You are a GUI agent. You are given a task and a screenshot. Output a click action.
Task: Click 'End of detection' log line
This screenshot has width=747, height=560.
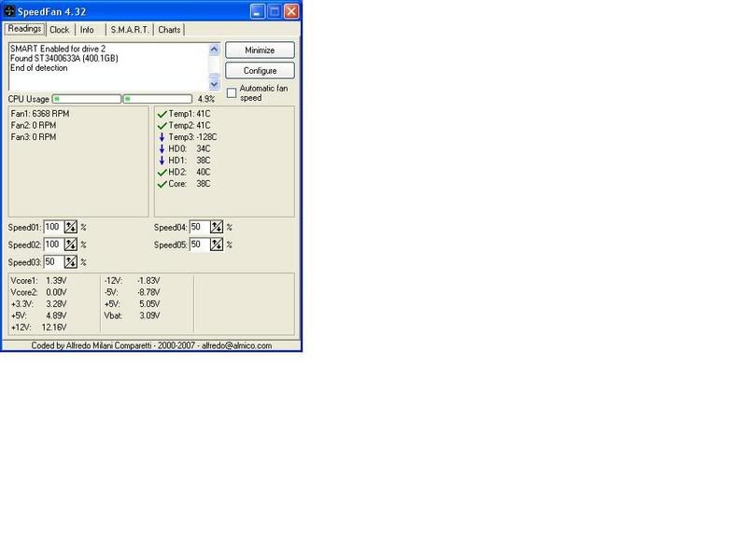pyautogui.click(x=39, y=68)
